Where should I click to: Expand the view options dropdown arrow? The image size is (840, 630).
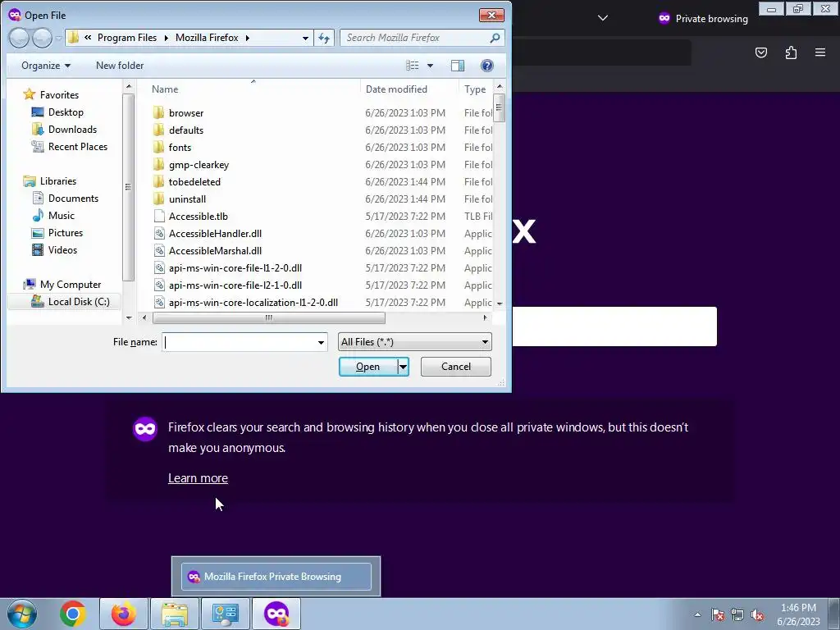[x=430, y=66]
